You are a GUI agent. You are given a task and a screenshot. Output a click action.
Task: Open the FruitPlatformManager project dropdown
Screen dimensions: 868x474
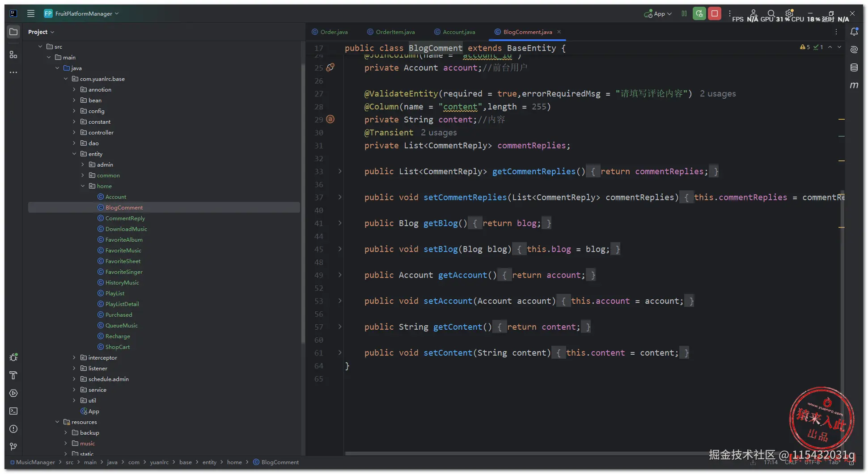[82, 13]
